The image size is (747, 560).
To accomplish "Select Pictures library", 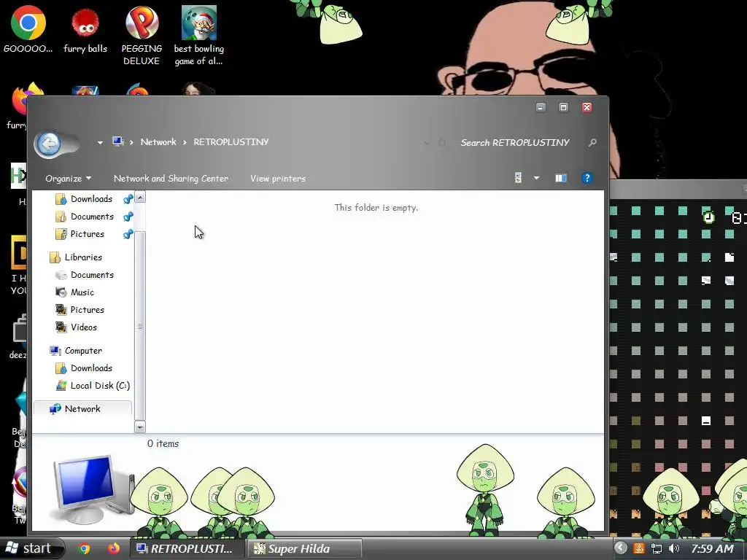I will point(88,309).
